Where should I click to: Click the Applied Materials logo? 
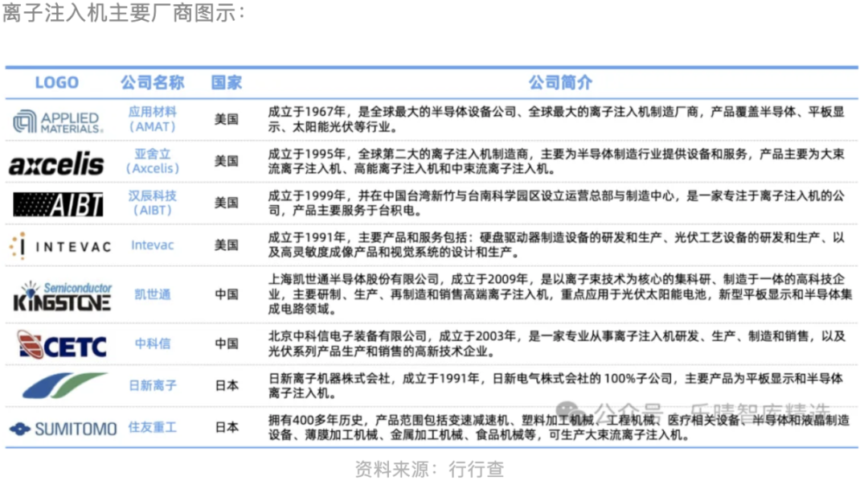pos(58,121)
